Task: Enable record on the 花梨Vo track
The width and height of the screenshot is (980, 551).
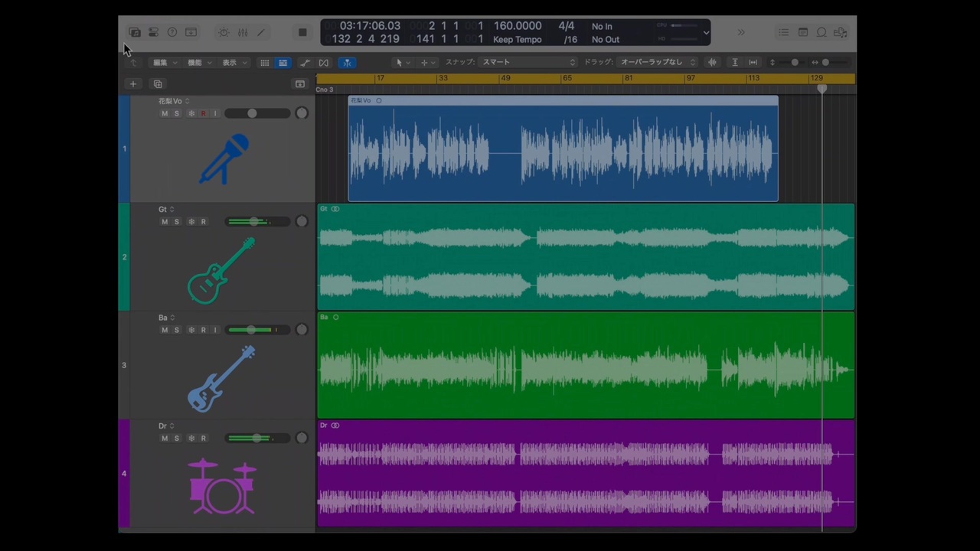Action: click(203, 113)
